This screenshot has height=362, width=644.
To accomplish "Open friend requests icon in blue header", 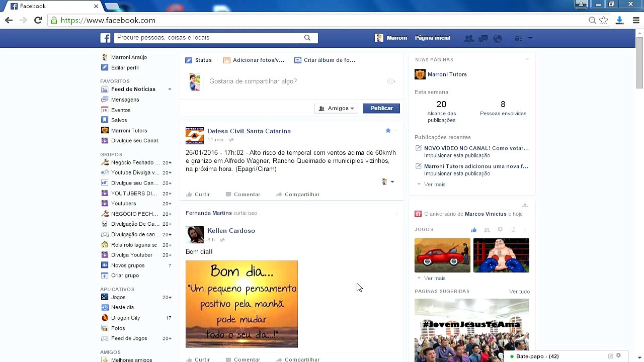I will coord(469,38).
